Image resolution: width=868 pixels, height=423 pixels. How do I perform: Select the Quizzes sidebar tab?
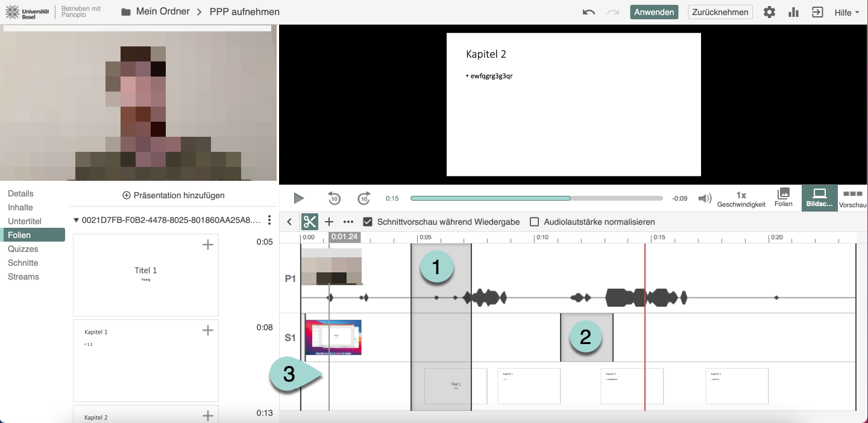[23, 249]
